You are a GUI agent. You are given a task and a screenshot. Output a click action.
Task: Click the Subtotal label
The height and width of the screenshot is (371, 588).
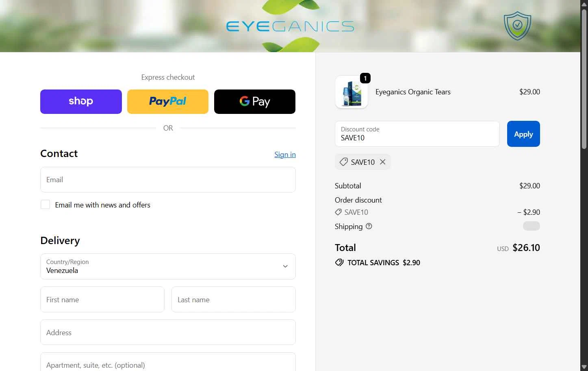[348, 185]
